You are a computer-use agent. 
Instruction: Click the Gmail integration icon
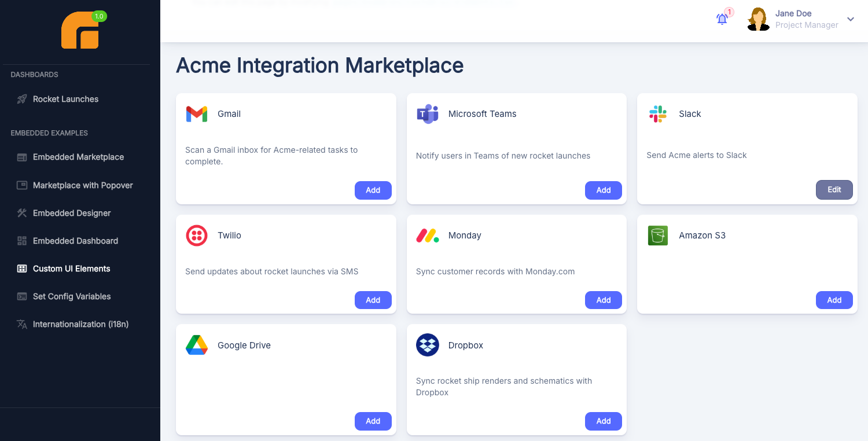pyautogui.click(x=197, y=114)
